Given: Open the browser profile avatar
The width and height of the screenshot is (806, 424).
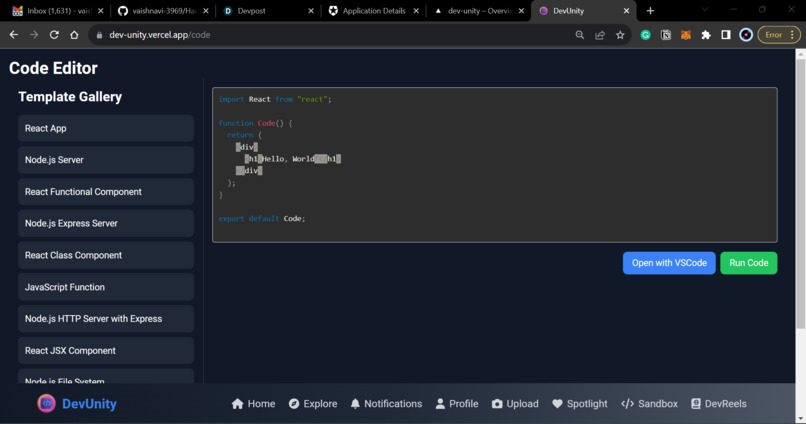Looking at the screenshot, I should pos(746,35).
